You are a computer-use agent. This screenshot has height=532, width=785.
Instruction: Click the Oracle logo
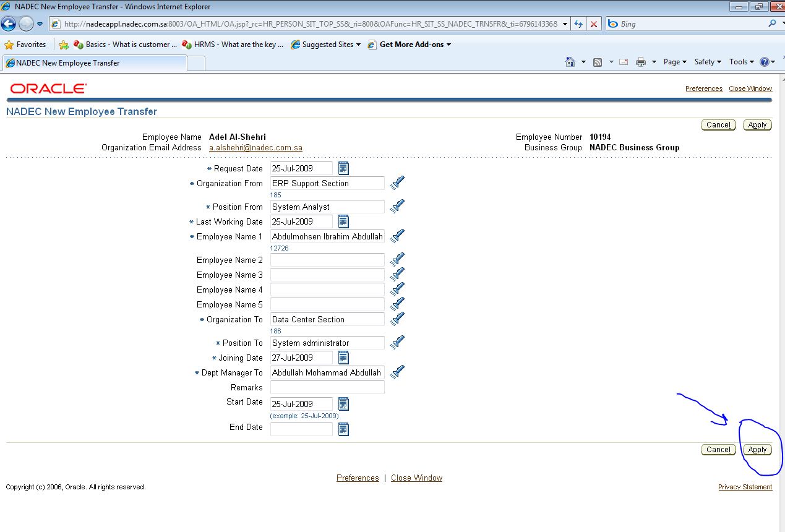[x=48, y=88]
